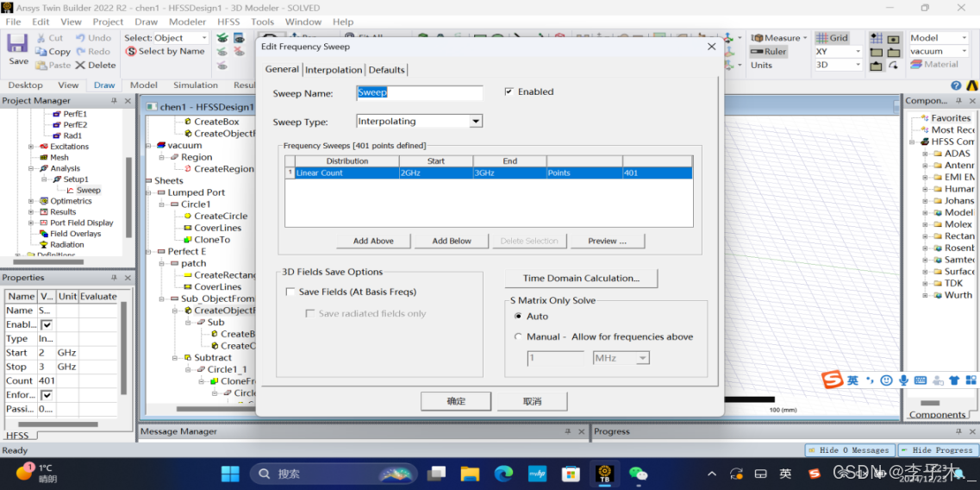The height and width of the screenshot is (490, 980).
Task: Click the Project Manager vertical scrollbar
Action: pos(128,198)
